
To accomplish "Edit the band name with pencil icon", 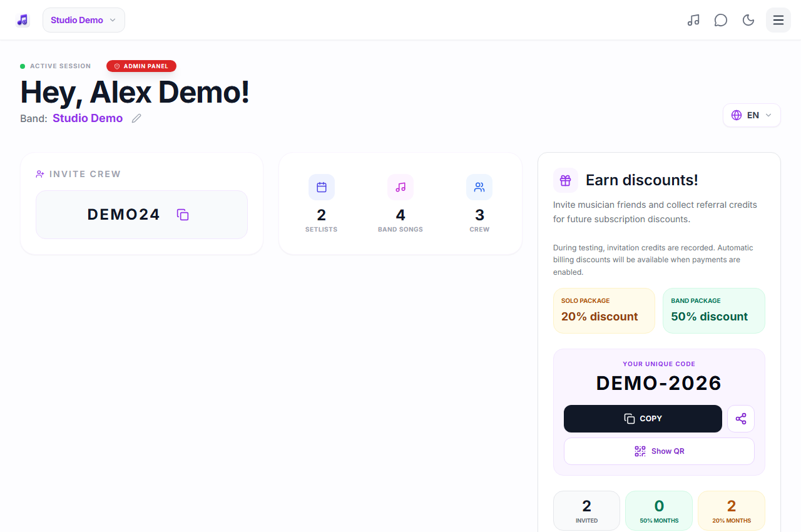I will (136, 118).
